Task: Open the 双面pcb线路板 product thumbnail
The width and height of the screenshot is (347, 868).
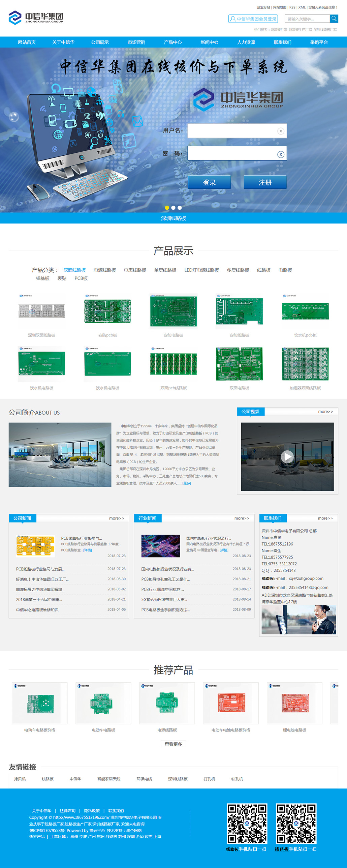Action: [173, 364]
